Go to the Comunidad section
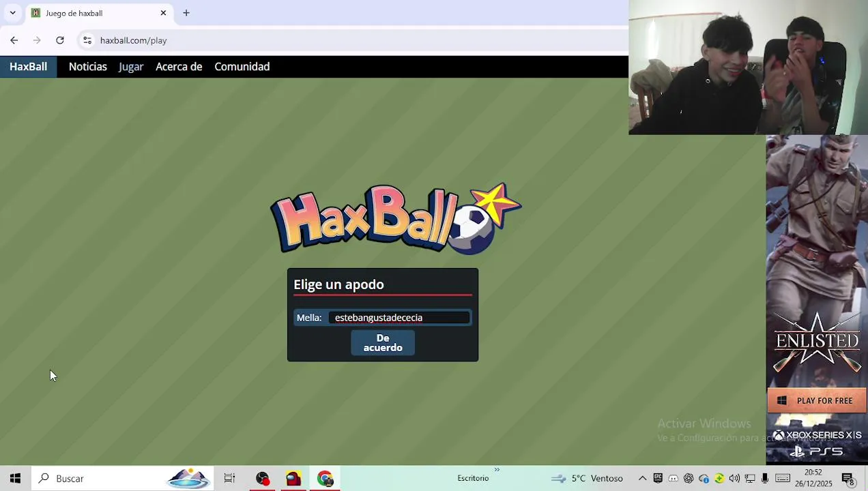The width and height of the screenshot is (868, 491). (242, 67)
